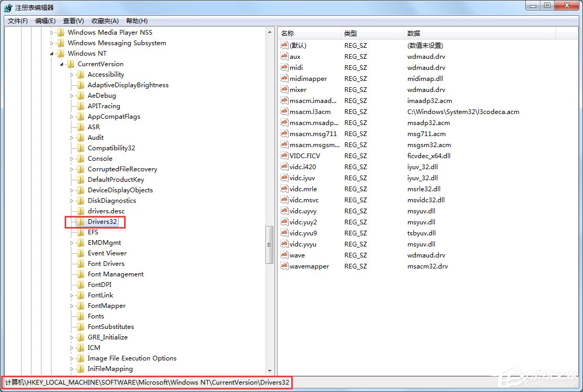Click the wavemapper string value icon
Viewport: 583px width, 392px height.
tap(284, 266)
